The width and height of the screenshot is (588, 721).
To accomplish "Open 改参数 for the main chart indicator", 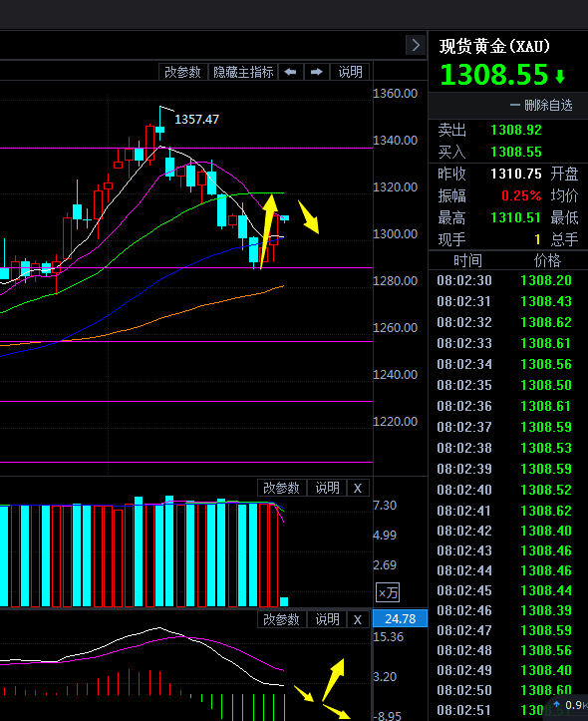I will coord(182,72).
